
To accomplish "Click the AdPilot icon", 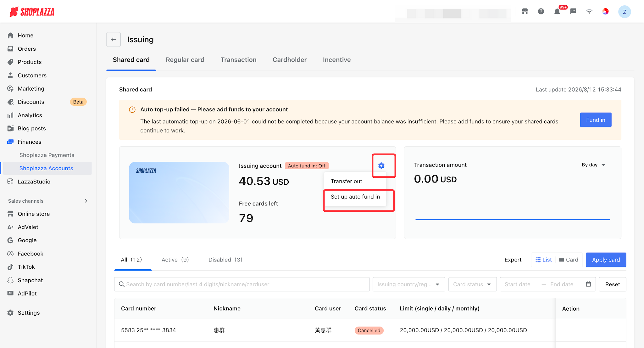I will 10,294.
